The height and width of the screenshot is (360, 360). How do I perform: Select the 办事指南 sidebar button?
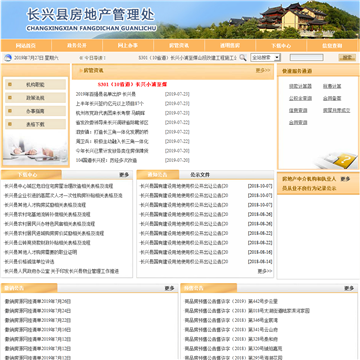35,111
